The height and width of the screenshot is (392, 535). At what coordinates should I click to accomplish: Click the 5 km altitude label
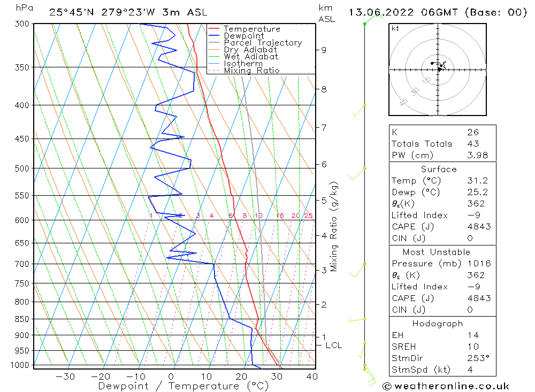coord(324,200)
